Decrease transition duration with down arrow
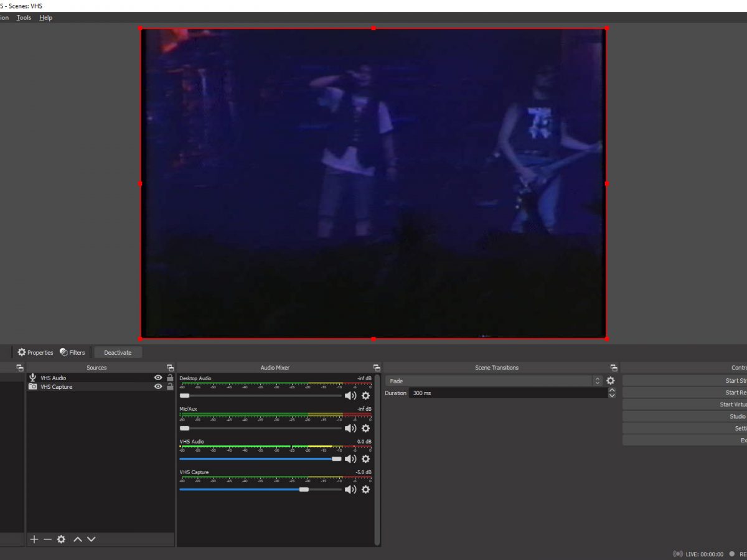This screenshot has height=560, width=747. tap(612, 396)
